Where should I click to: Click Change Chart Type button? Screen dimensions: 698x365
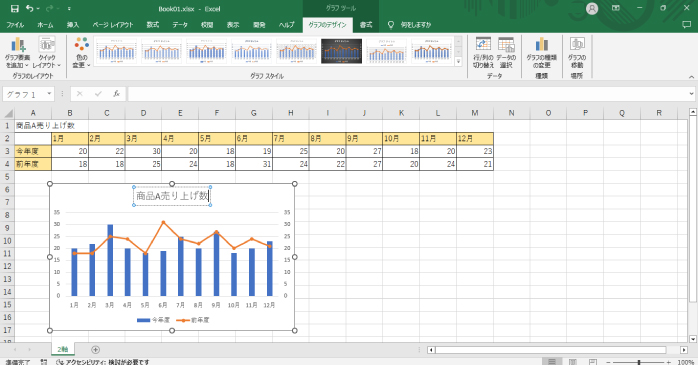tap(541, 53)
